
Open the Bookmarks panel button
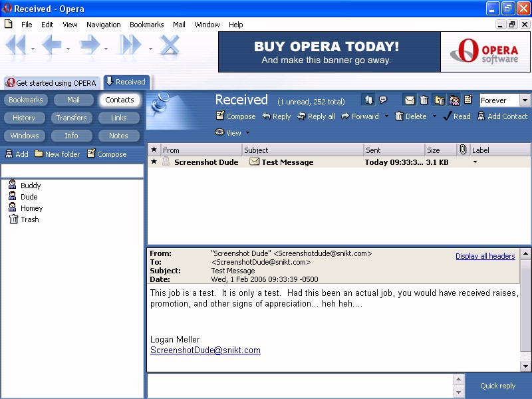[x=26, y=100]
